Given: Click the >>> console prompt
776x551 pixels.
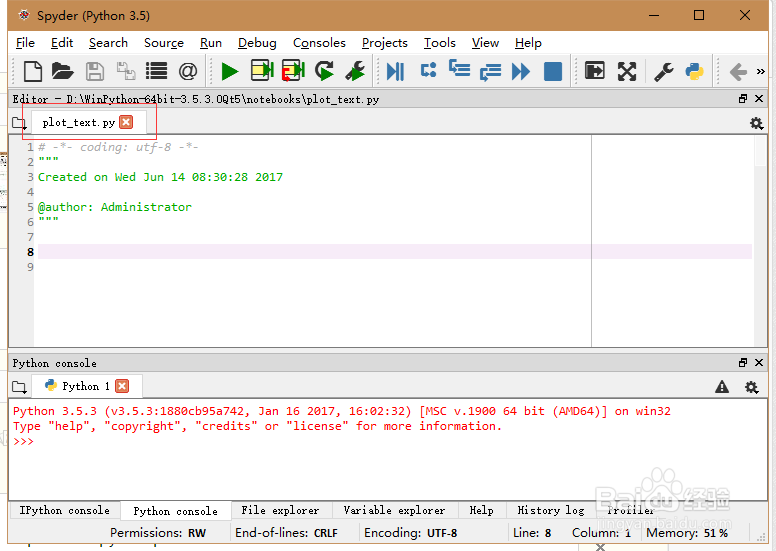Looking at the screenshot, I should tap(23, 442).
